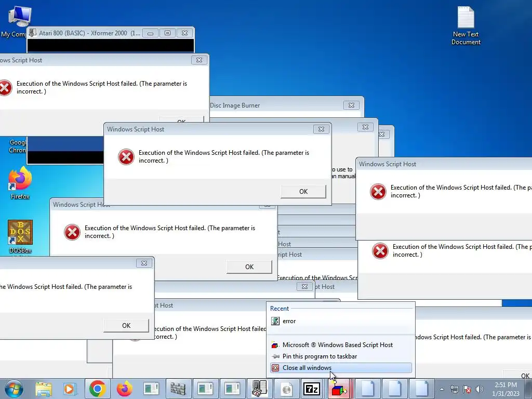532x399 pixels.
Task: Click the Disc Image Burner title text
Action: [x=235, y=105]
